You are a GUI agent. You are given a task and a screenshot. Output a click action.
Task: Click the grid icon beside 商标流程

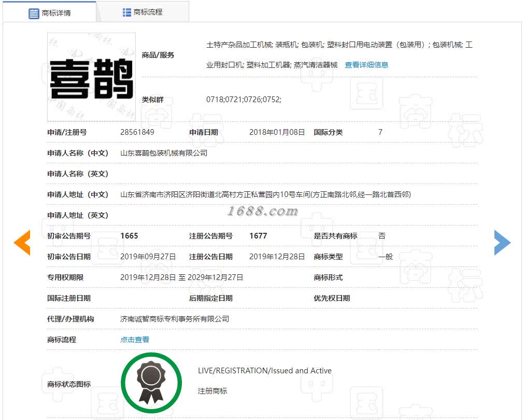click(x=127, y=12)
